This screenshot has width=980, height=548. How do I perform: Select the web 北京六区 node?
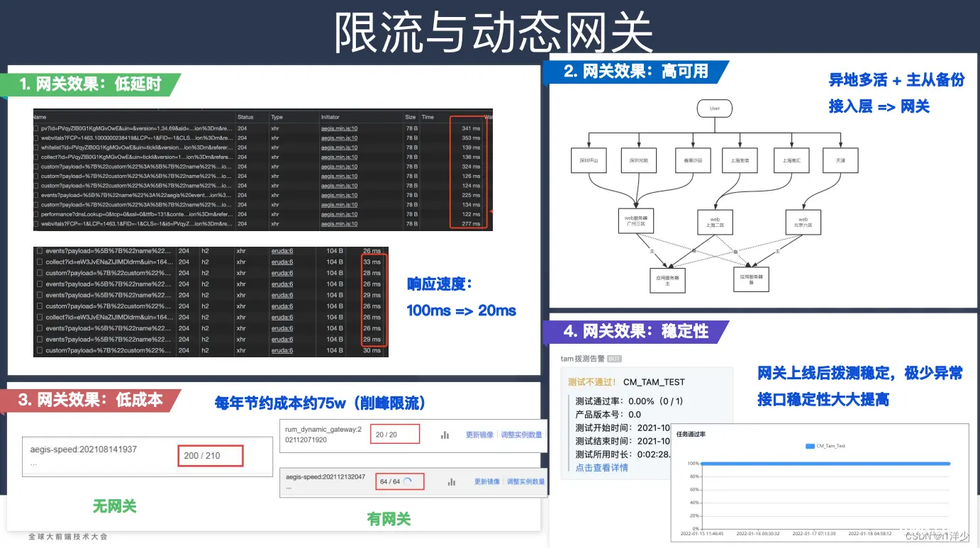(803, 220)
